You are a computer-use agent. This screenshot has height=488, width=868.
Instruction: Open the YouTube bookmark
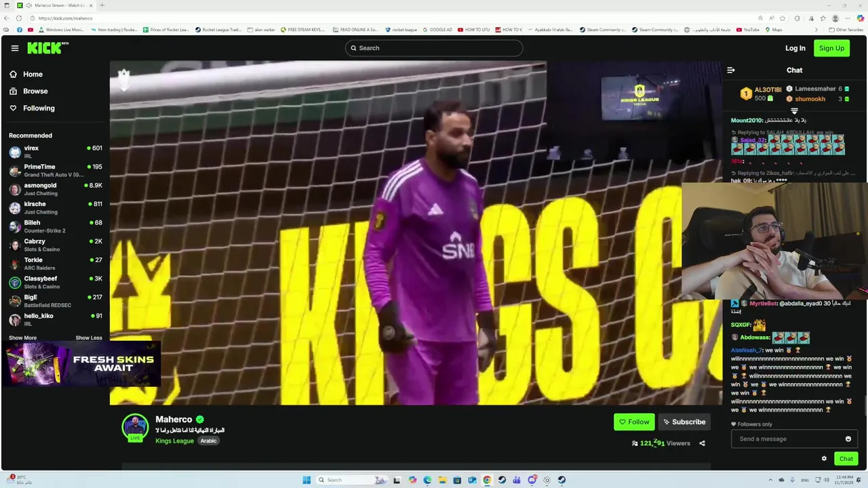point(747,30)
